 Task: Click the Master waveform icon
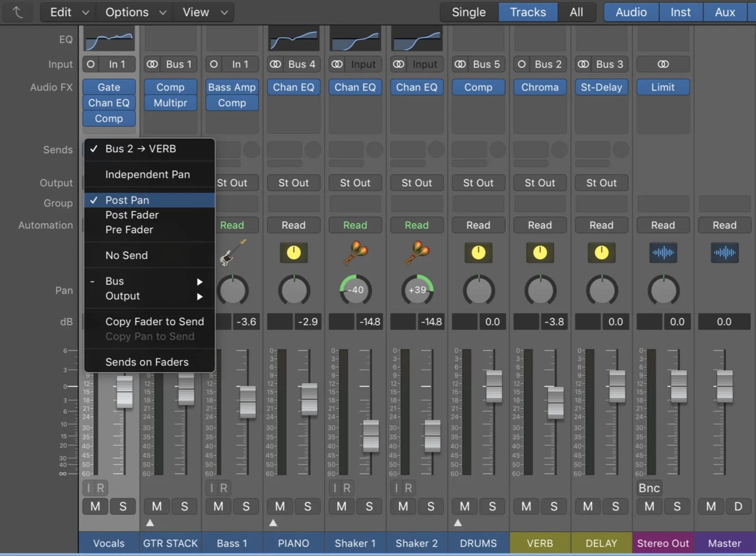(724, 253)
